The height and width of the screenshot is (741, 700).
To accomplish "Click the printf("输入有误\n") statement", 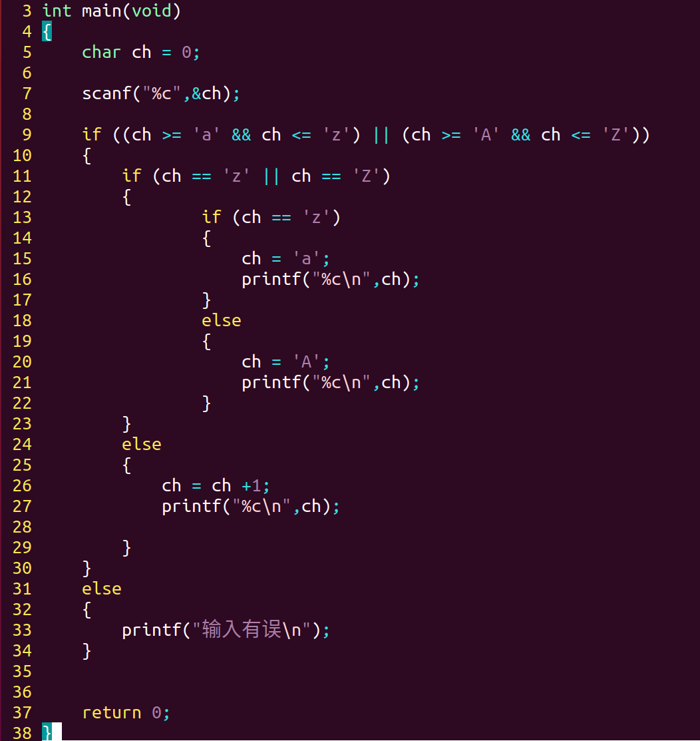I will [x=226, y=630].
